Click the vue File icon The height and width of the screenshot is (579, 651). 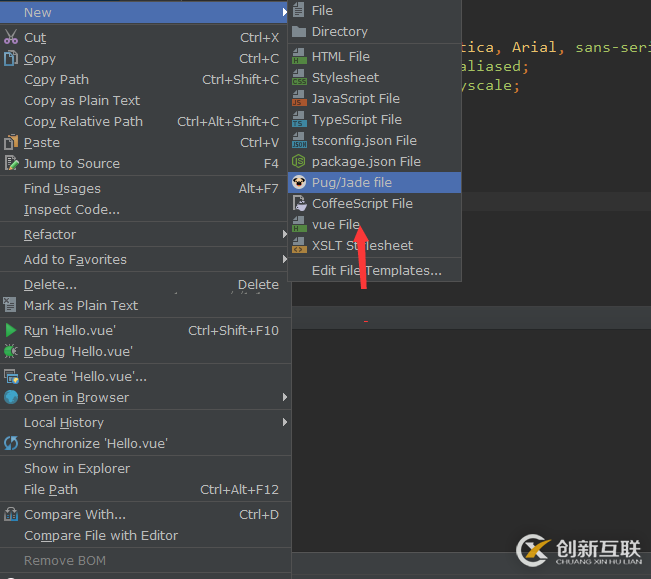pos(299,224)
